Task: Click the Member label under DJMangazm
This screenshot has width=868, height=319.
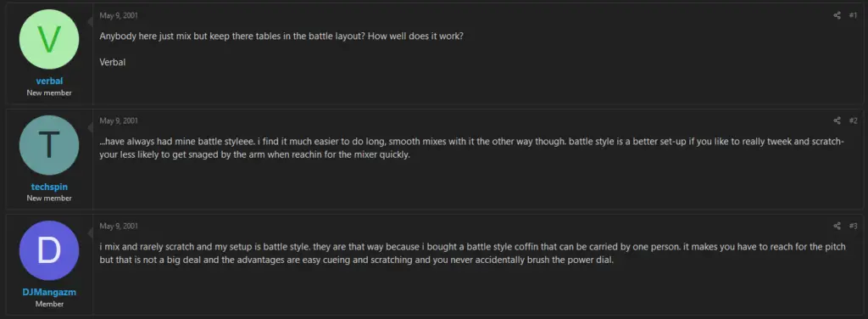Action: [x=49, y=304]
